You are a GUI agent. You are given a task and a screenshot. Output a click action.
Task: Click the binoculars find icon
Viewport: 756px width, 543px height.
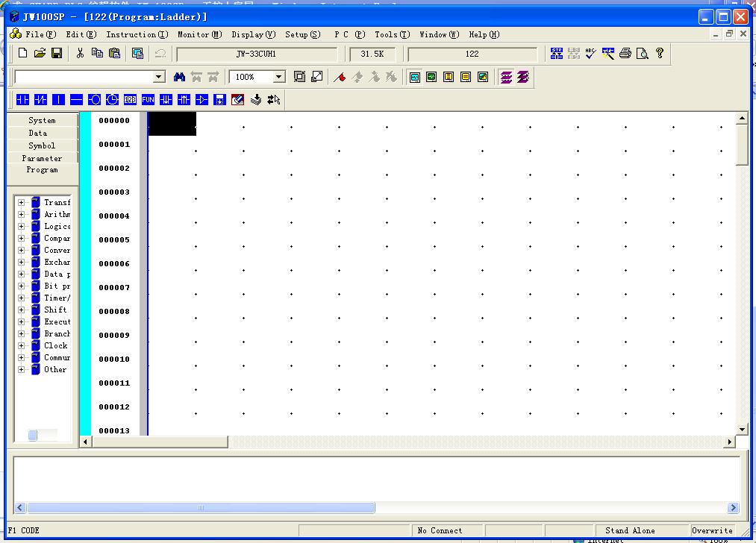pyautogui.click(x=179, y=77)
